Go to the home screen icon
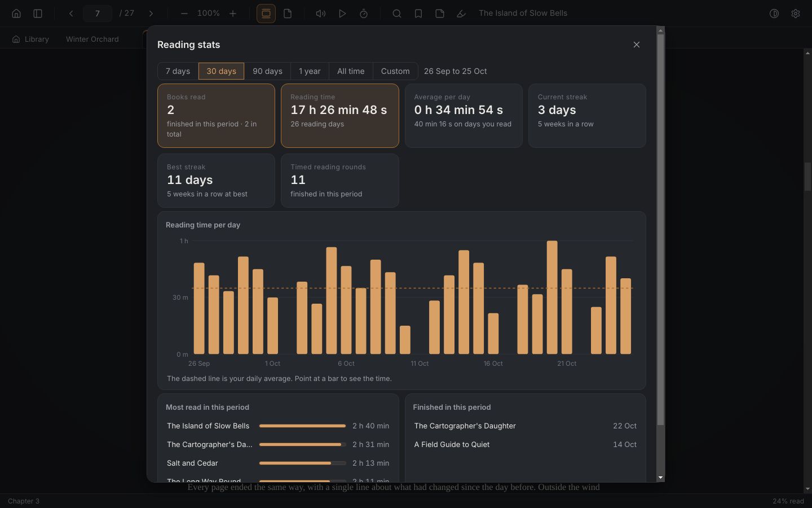 (x=16, y=14)
